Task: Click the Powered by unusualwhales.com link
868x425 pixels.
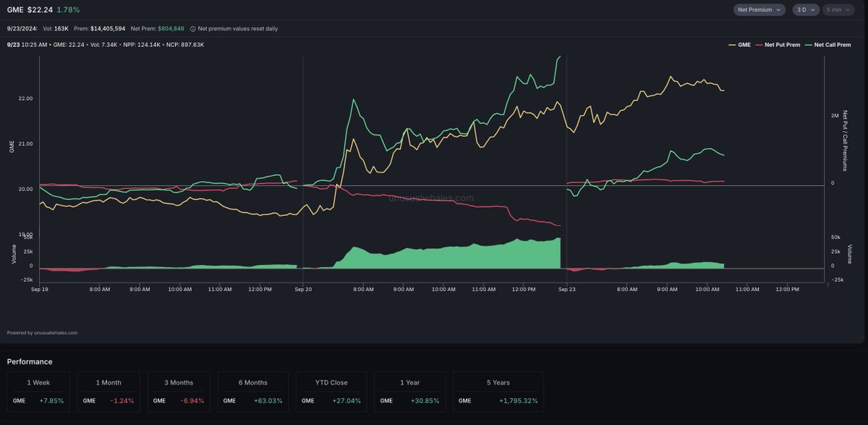Action: point(42,333)
